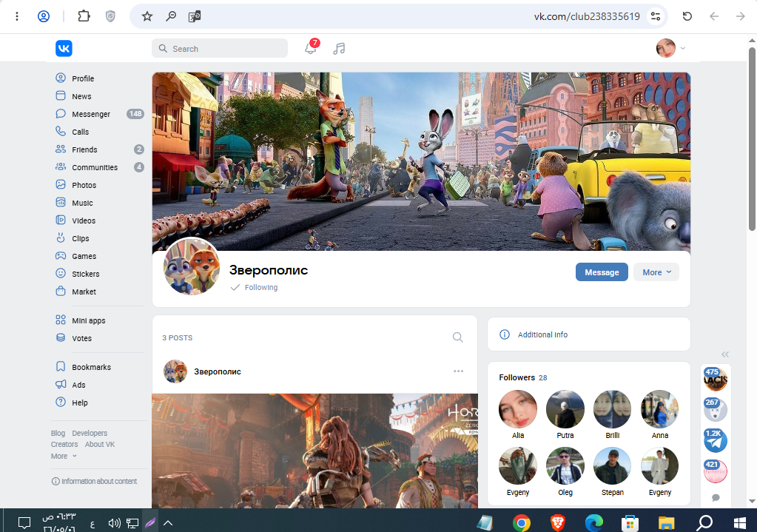Image resolution: width=757 pixels, height=532 pixels.
Task: Open the notifications bell icon
Action: [311, 48]
